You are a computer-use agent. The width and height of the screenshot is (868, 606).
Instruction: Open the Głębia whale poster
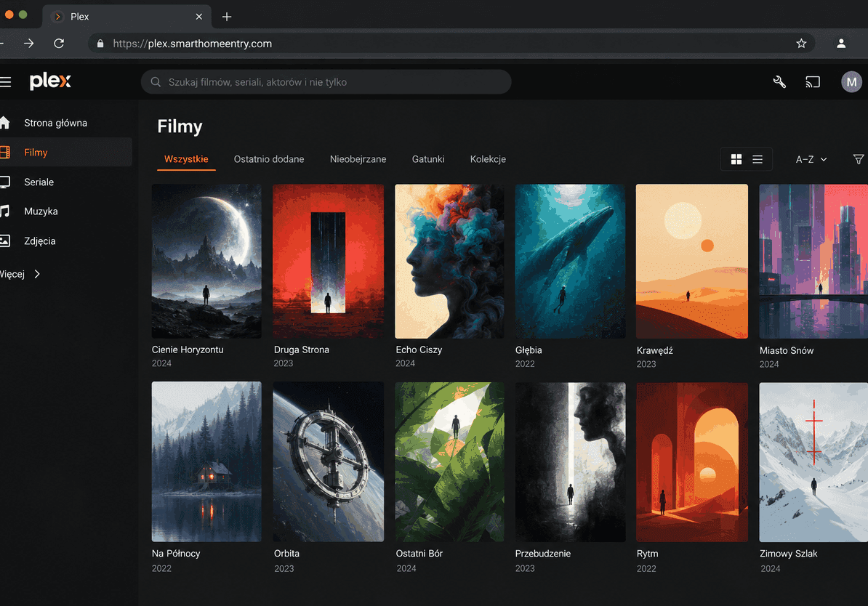click(x=570, y=261)
